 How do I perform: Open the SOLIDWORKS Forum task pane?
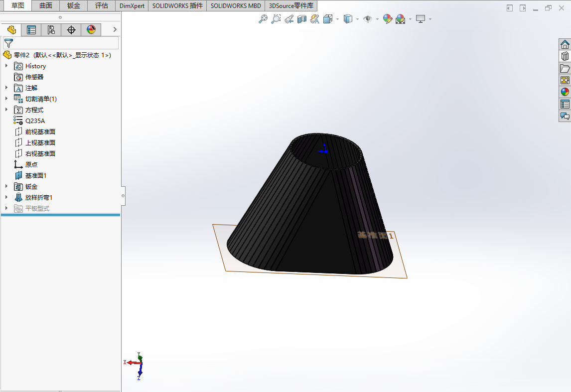[565, 116]
